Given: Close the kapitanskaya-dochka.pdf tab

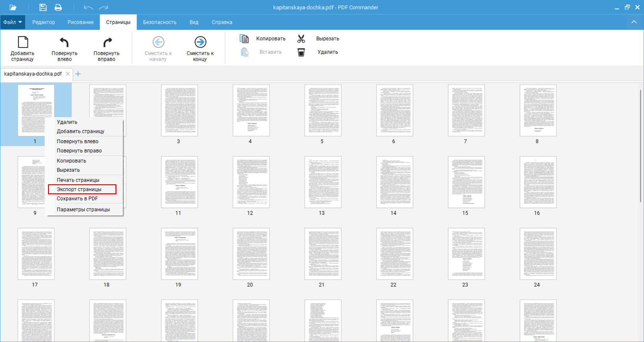Looking at the screenshot, I should 67,74.
